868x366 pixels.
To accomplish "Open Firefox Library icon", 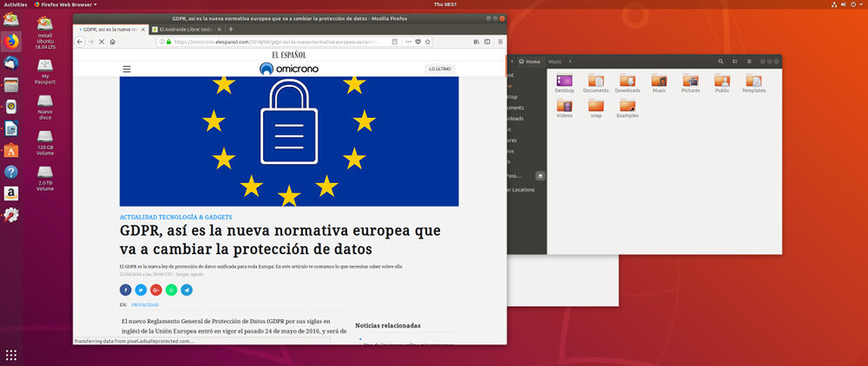I will pyautogui.click(x=476, y=42).
